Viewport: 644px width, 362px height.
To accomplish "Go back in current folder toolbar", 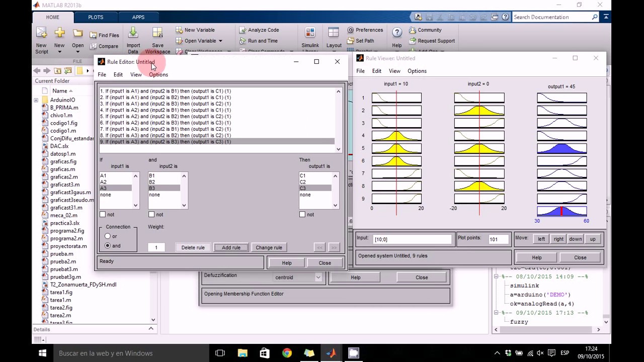I will 37,71.
